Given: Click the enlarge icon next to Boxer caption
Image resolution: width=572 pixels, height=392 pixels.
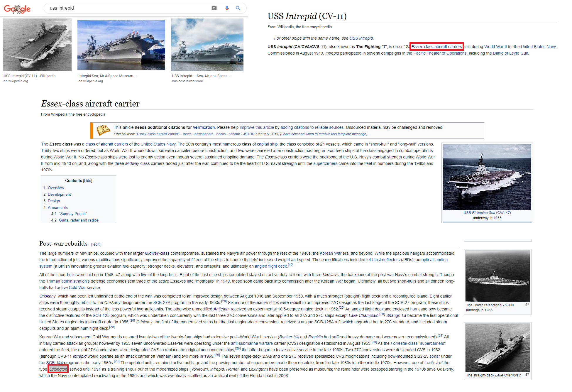Looking at the screenshot, I should tap(527, 305).
